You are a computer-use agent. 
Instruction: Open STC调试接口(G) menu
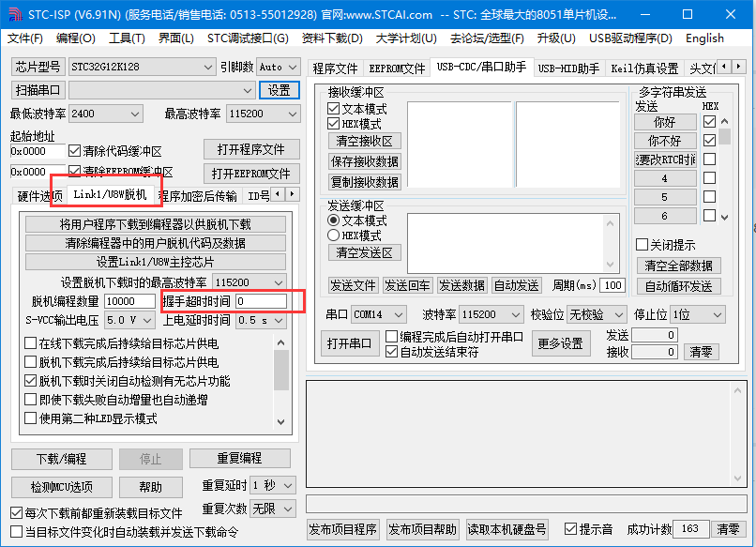pyautogui.click(x=248, y=38)
